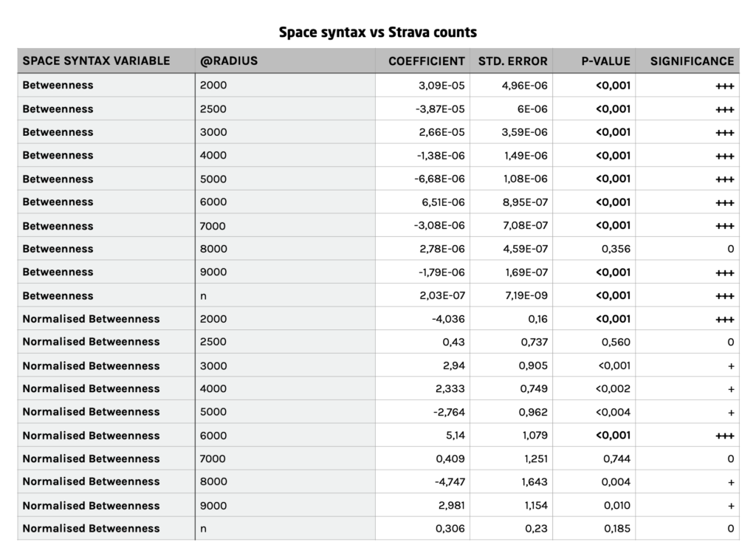Click the Betweenness row with radius 2500
The width and height of the screenshot is (756, 556).
378,109
